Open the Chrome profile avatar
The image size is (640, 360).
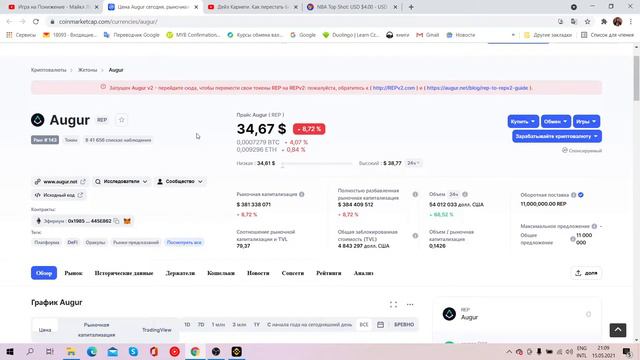pos(618,22)
